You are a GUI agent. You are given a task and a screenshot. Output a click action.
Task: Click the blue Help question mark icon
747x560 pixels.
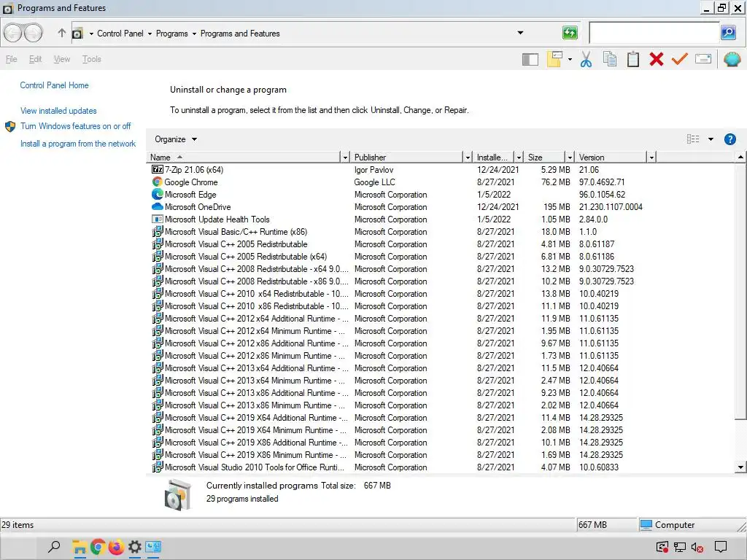(x=729, y=139)
